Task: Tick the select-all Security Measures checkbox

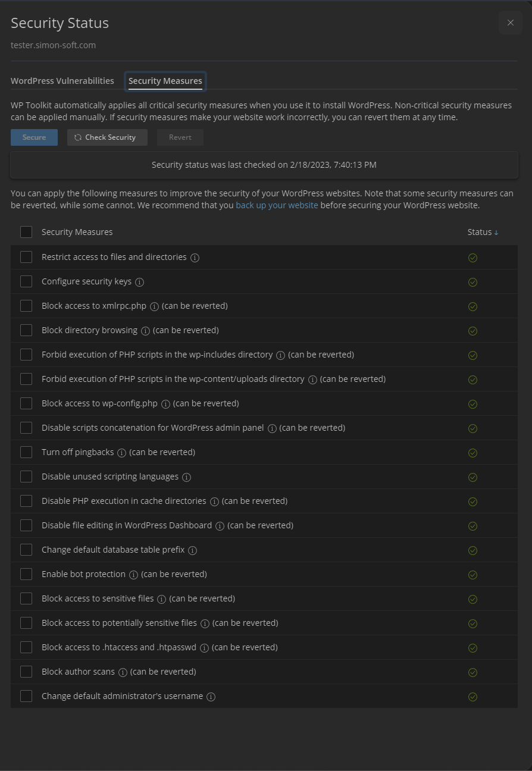Action: pyautogui.click(x=26, y=232)
